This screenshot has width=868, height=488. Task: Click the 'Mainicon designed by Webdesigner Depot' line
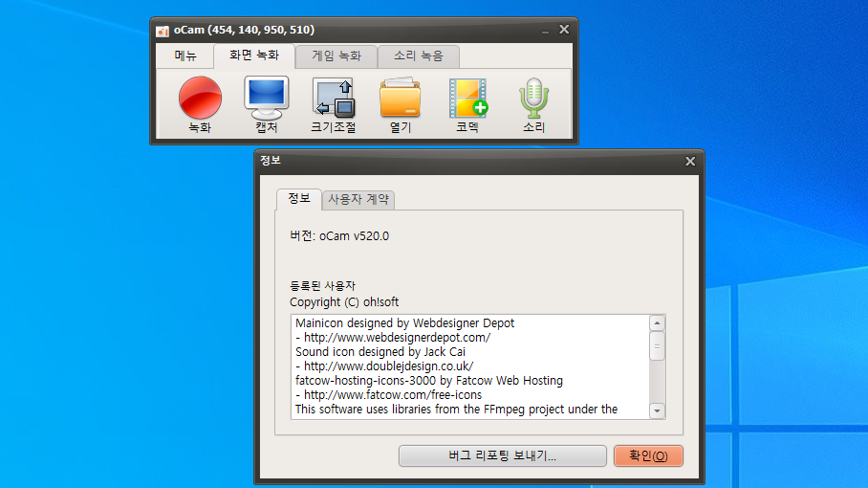(x=404, y=322)
